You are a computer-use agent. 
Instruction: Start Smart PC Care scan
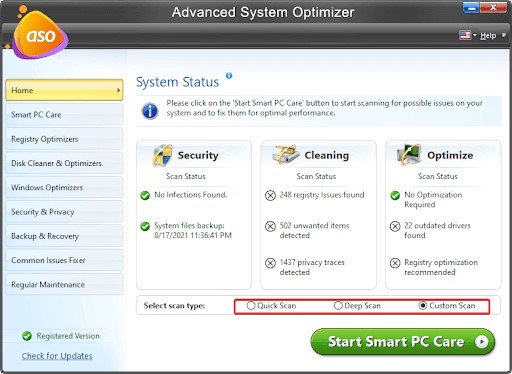pyautogui.click(x=403, y=342)
